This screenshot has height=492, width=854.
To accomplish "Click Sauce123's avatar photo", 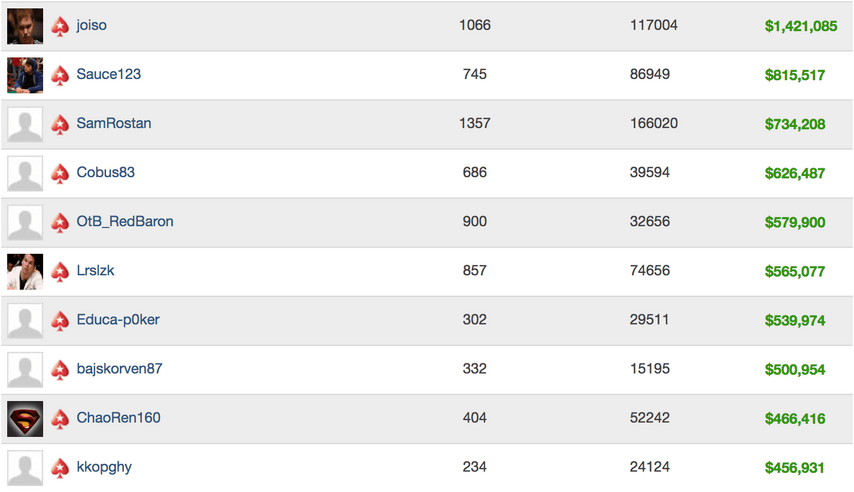I will pyautogui.click(x=25, y=75).
